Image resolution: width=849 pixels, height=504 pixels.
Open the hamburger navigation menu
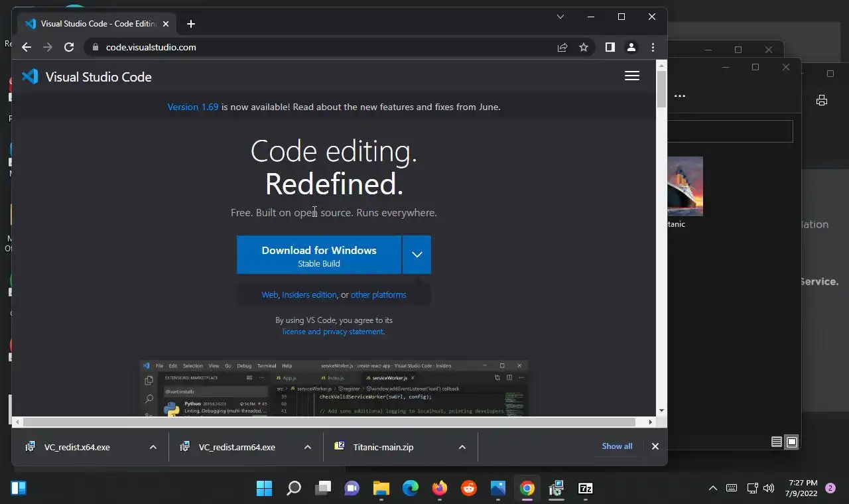[x=632, y=76]
